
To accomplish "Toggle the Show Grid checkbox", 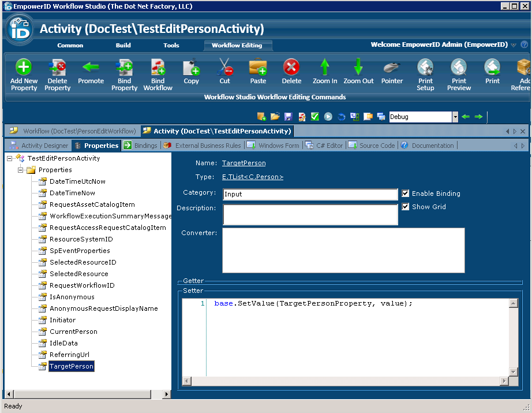I will [x=406, y=207].
